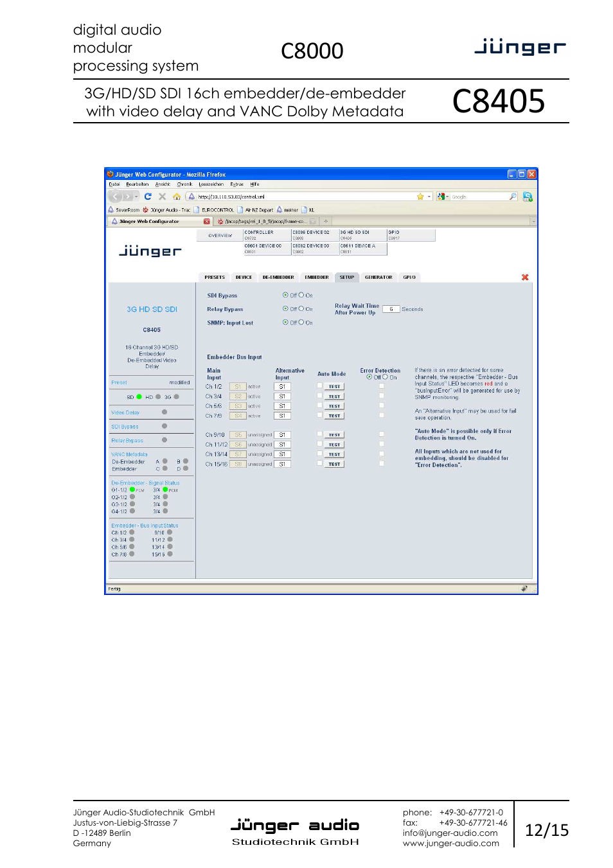Turn Error Detection Off
This screenshot has height=868, width=613.
tap(369, 377)
